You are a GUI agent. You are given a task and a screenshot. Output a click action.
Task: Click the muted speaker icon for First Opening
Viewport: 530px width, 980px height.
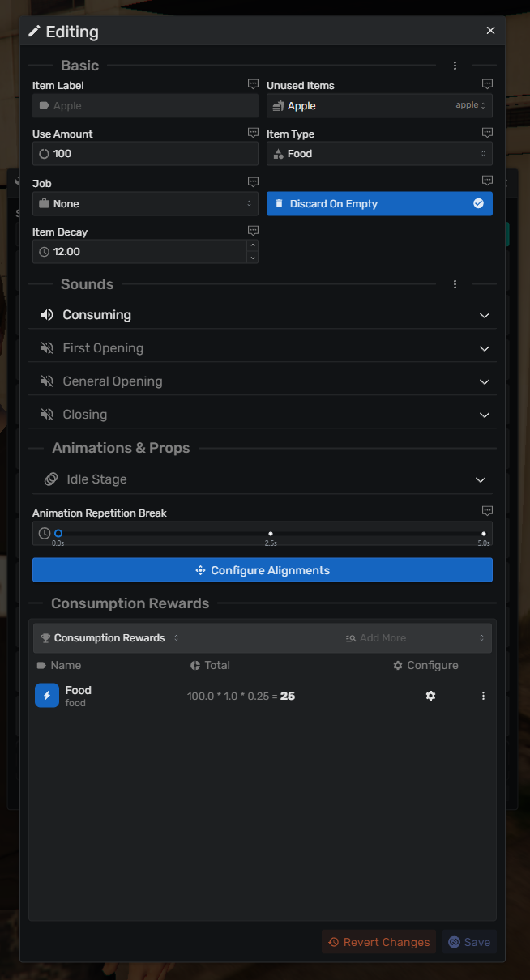(x=47, y=348)
